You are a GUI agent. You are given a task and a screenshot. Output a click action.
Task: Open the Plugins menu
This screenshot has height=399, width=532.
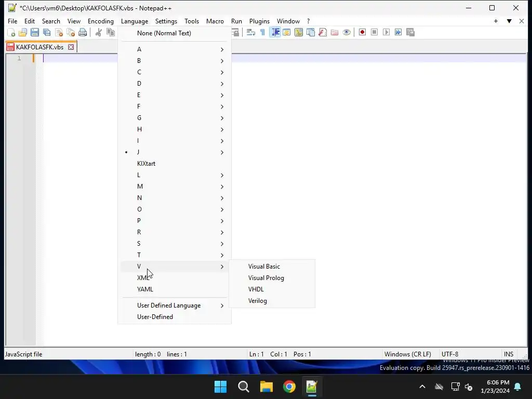point(259,21)
